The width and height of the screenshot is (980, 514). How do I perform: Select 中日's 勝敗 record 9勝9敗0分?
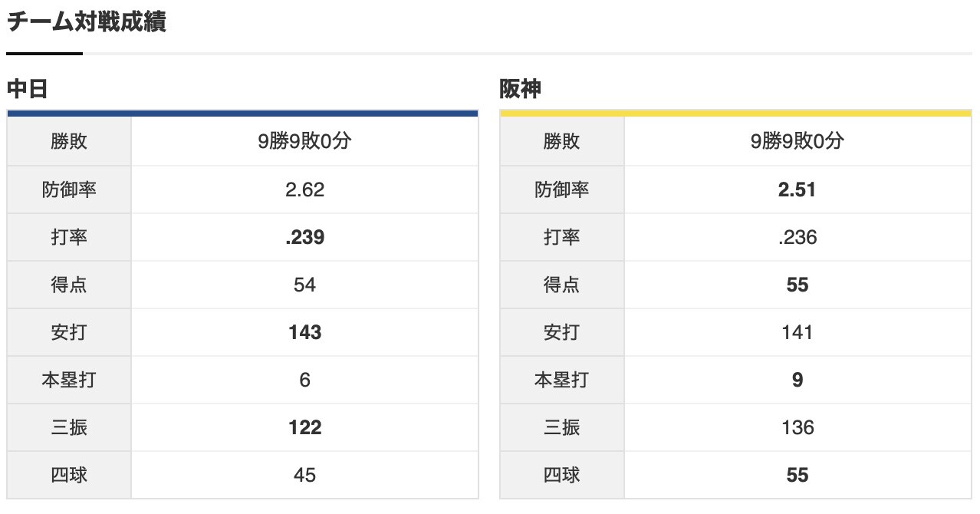pyautogui.click(x=304, y=141)
